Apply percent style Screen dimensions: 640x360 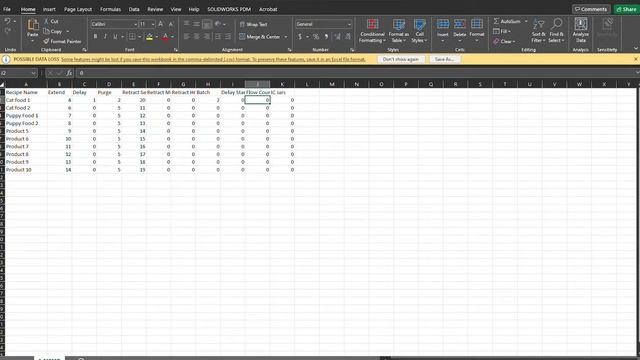[316, 37]
